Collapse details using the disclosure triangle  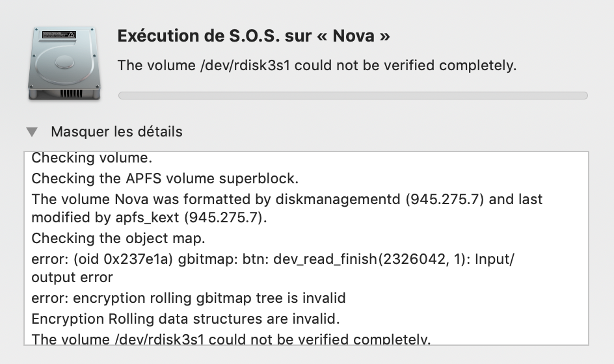pyautogui.click(x=31, y=132)
